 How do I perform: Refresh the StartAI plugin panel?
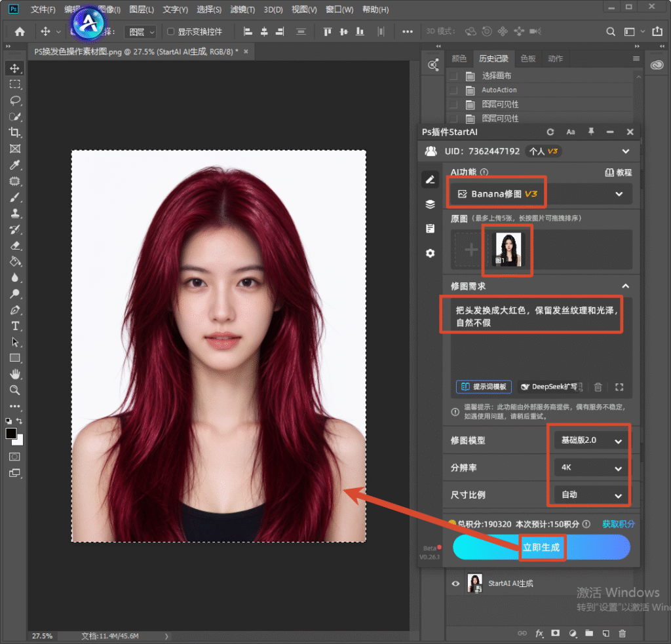[x=550, y=132]
